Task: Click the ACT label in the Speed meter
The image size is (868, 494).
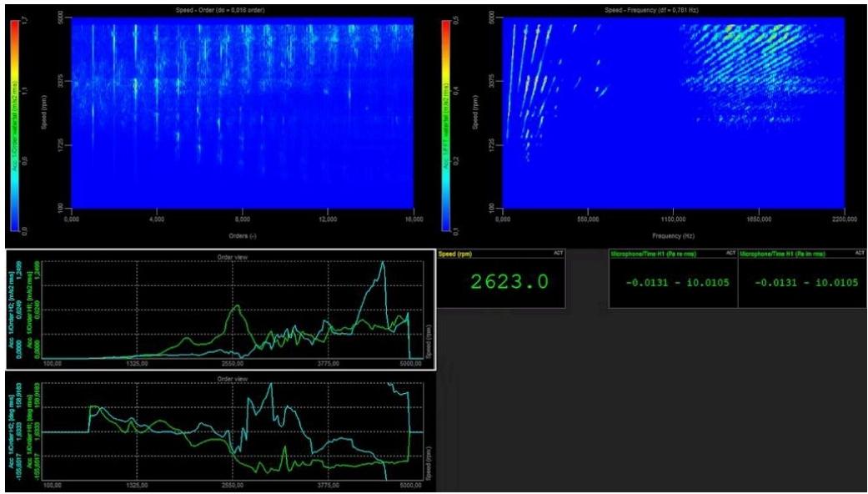Action: [x=558, y=253]
